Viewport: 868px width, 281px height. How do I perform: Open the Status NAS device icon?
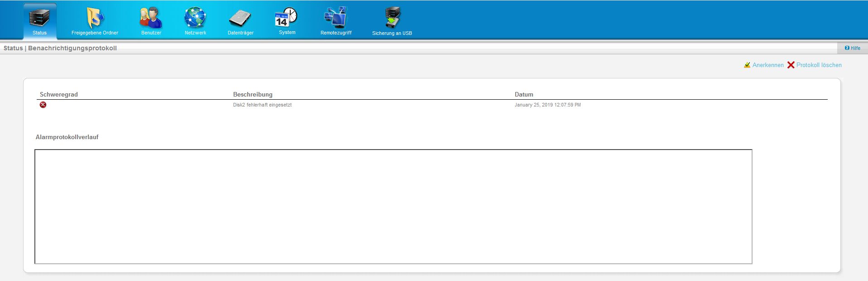pyautogui.click(x=39, y=18)
